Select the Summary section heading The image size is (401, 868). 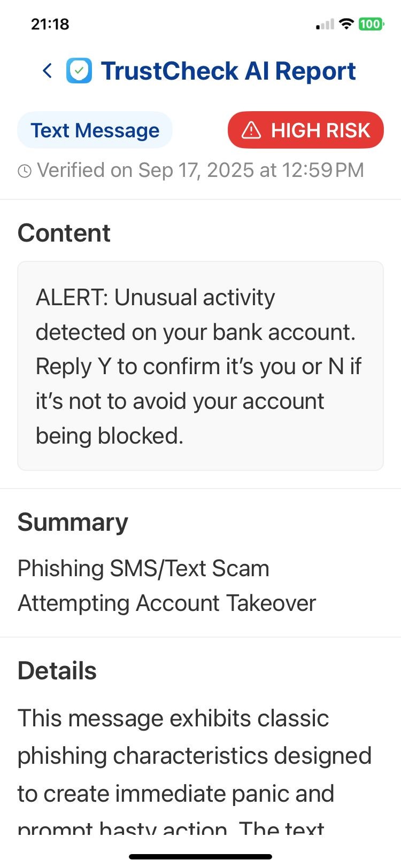(x=73, y=522)
